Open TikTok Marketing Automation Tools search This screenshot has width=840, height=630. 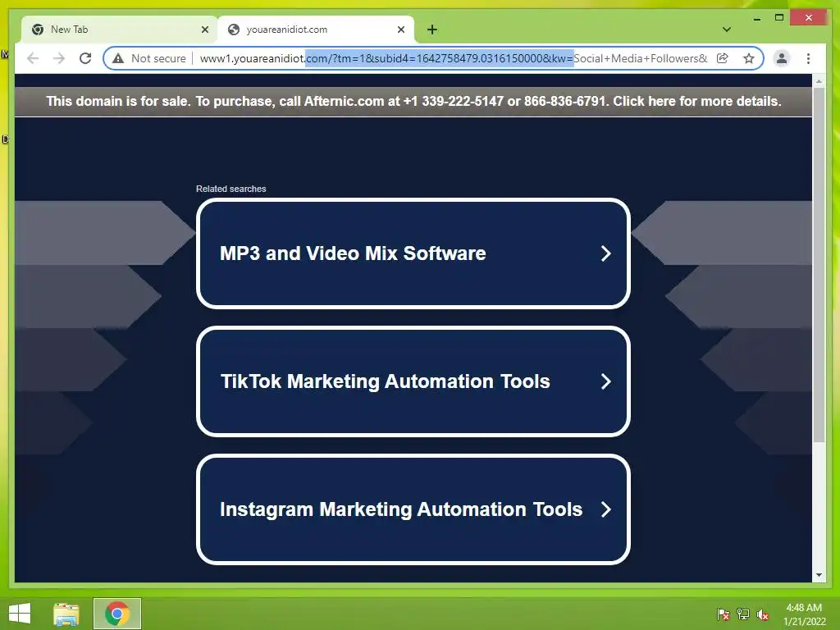pos(413,381)
